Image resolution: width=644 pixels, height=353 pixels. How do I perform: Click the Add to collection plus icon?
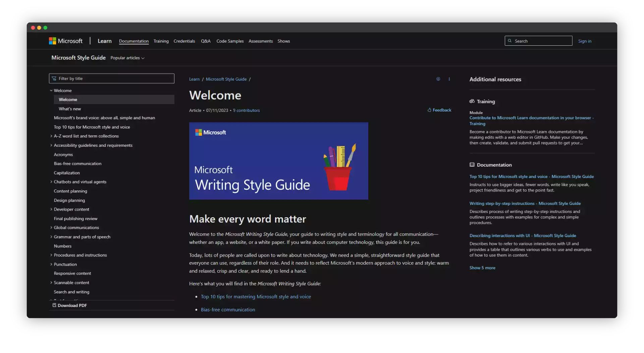438,79
